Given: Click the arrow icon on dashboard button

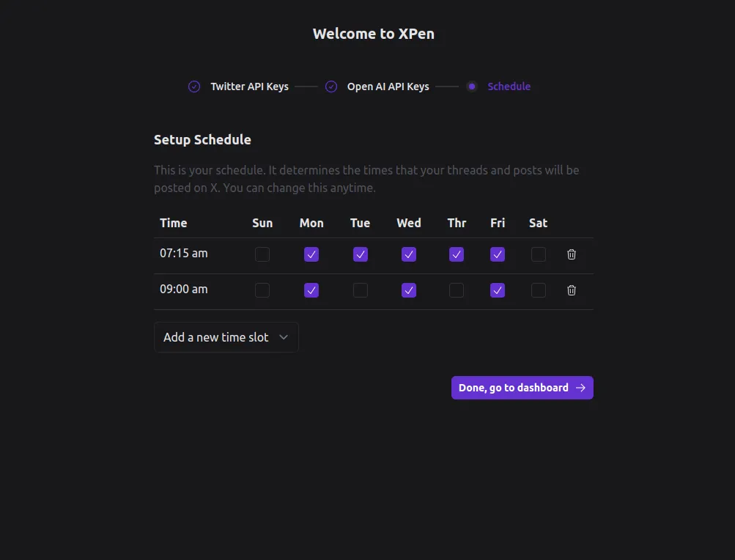Looking at the screenshot, I should [x=580, y=388].
